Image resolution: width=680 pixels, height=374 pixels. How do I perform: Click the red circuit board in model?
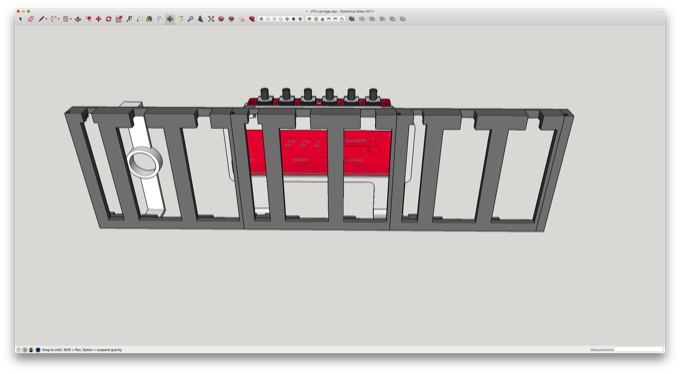319,152
